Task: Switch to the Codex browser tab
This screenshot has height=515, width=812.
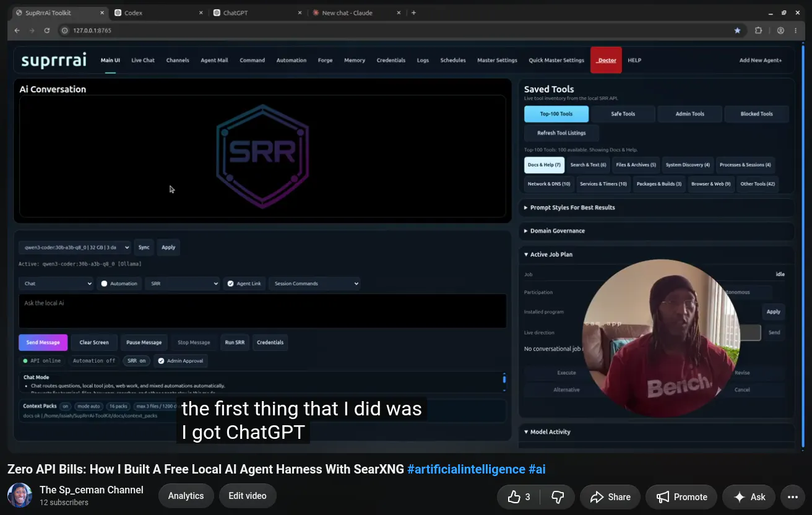Action: pyautogui.click(x=158, y=12)
